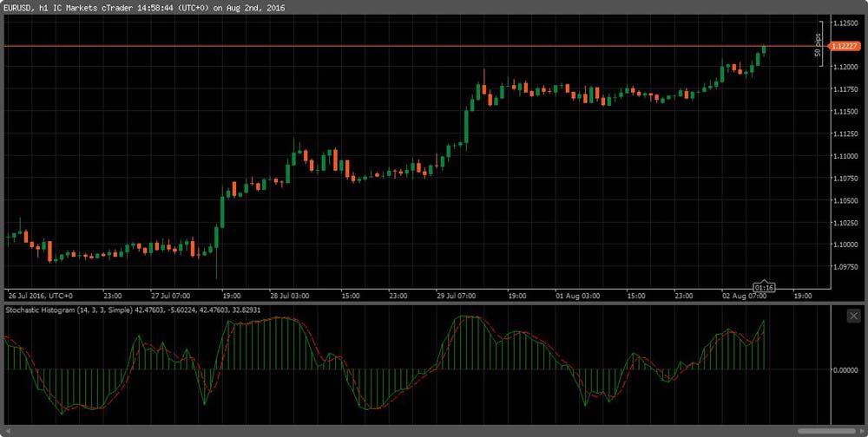Click the 01:16 candle countdown marker
Screen dimensions: 868x437
764,287
